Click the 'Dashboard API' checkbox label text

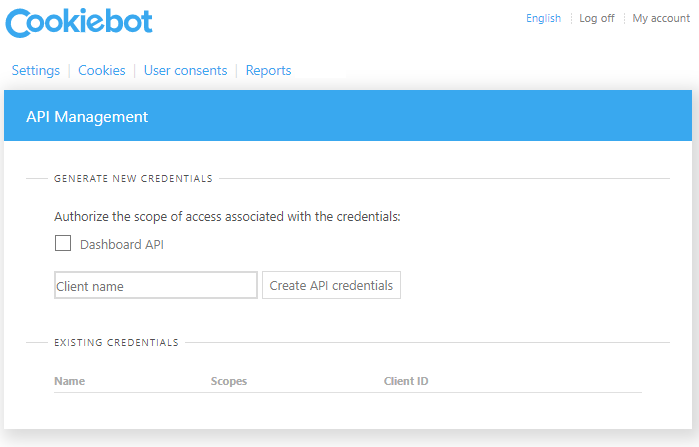[122, 244]
